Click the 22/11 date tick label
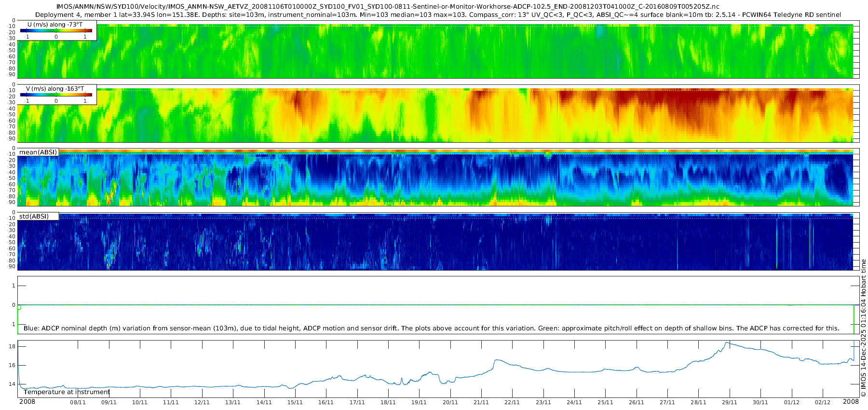868x410 pixels. pos(512,402)
